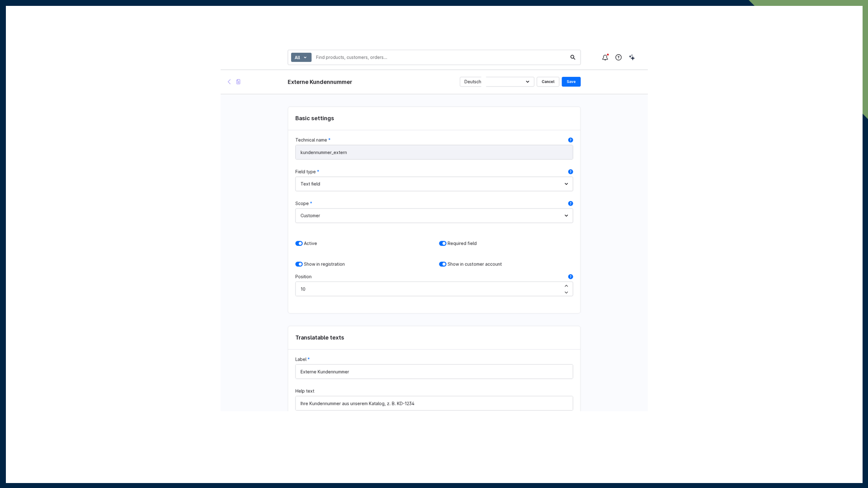Viewport: 868px width, 488px height.
Task: Toggle the Active switch
Action: (x=299, y=244)
